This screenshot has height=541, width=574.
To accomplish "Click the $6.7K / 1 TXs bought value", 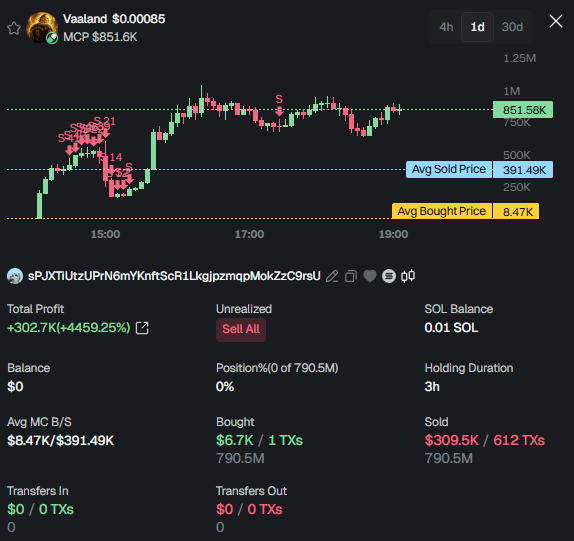I will [x=259, y=440].
